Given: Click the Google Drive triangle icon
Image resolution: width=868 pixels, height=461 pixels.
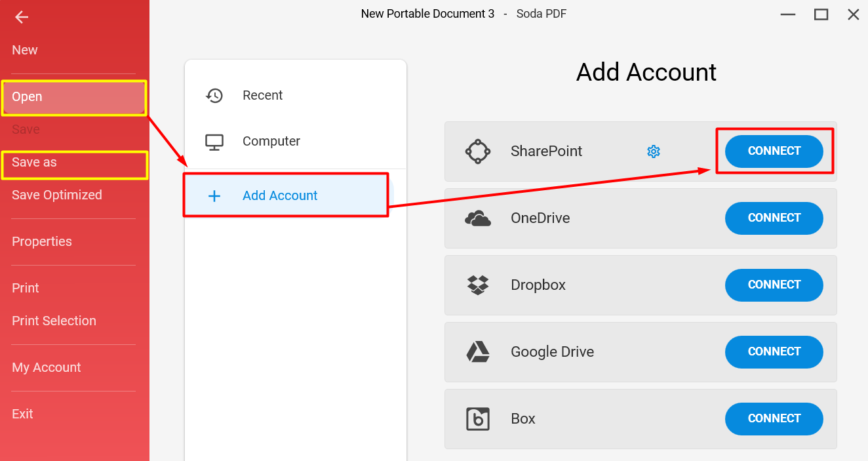Looking at the screenshot, I should tap(478, 352).
